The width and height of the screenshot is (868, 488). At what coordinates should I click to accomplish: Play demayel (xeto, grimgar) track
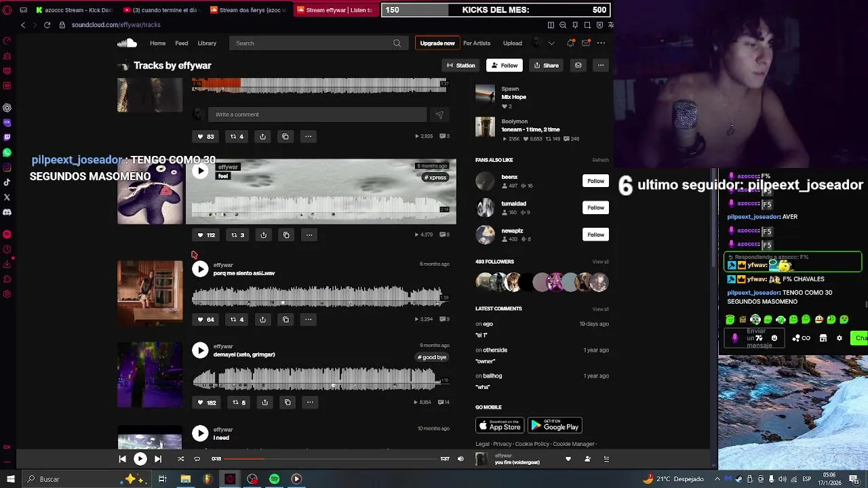coord(200,350)
